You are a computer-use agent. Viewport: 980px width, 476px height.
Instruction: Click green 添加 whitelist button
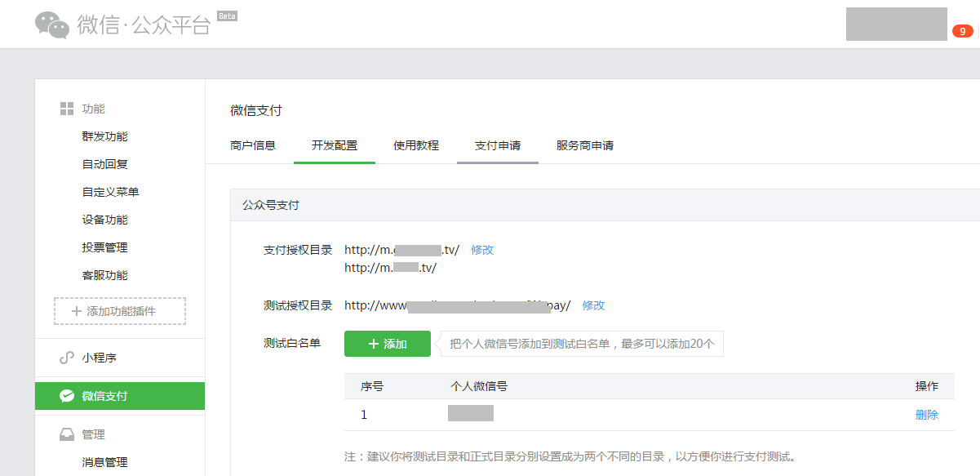point(388,344)
